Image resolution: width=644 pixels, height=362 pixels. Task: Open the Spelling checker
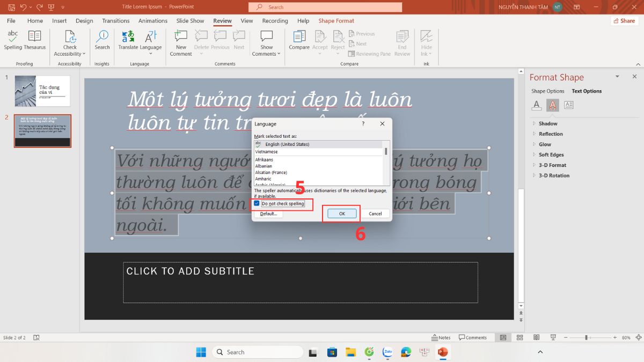13,40
